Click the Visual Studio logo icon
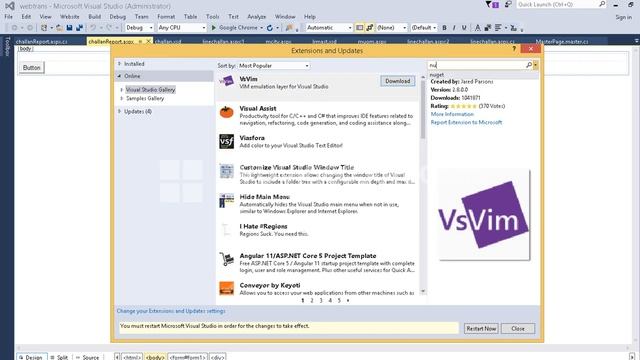Image resolution: width=640 pixels, height=360 pixels. coord(9,6)
